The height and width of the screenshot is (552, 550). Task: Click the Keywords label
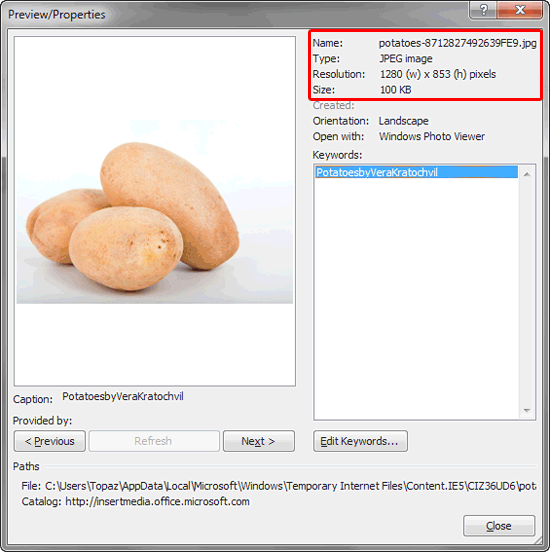coord(337,155)
